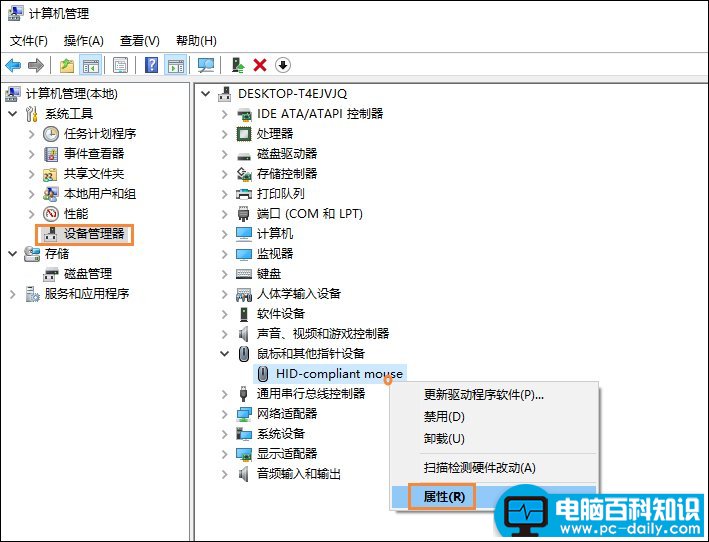
Task: Click the Scan for hardware changes monitor icon
Action: pyautogui.click(x=206, y=66)
